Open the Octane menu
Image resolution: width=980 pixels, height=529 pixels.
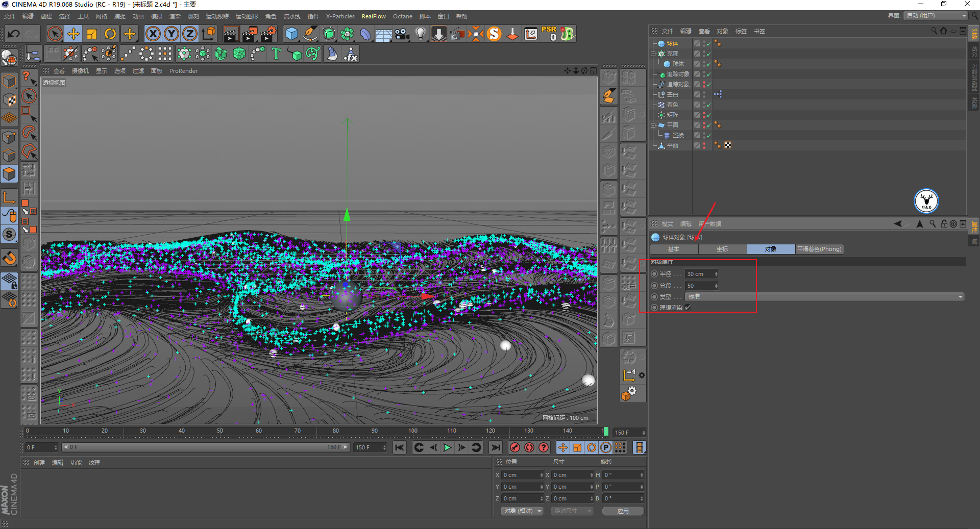pos(402,16)
